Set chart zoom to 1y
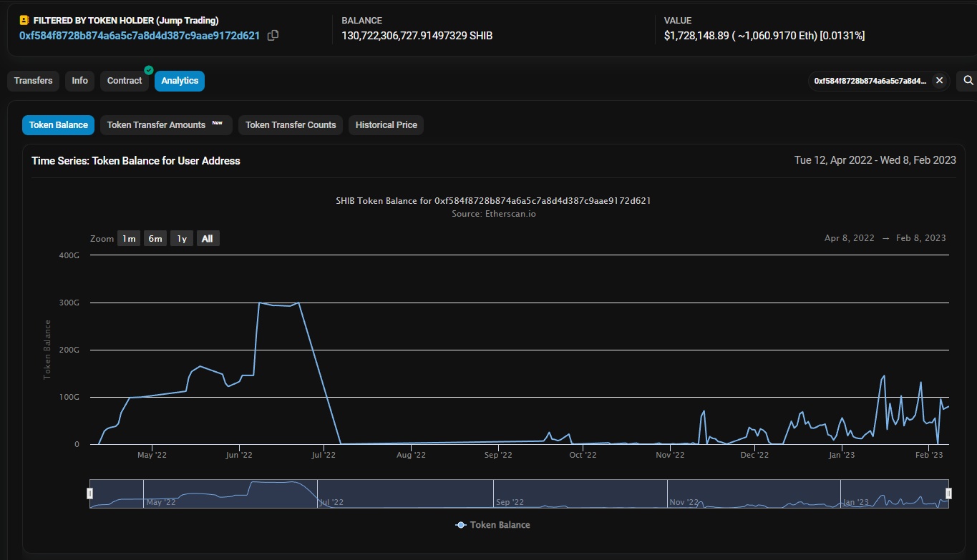977x560 pixels. pyautogui.click(x=182, y=239)
